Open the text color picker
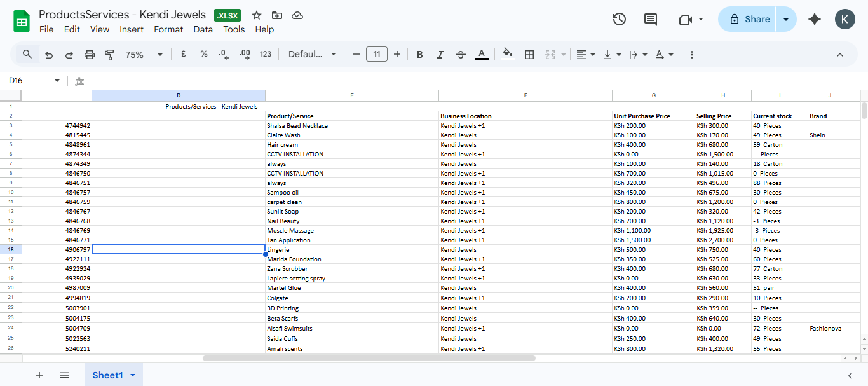The image size is (868, 386). [482, 55]
